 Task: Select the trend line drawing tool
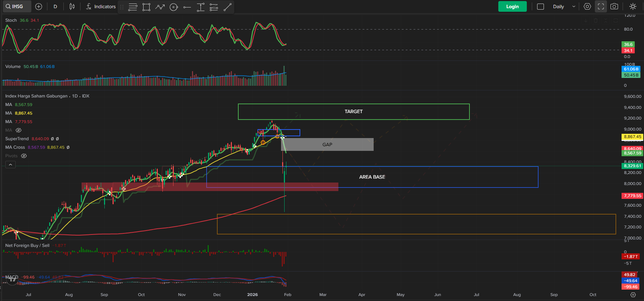(227, 7)
